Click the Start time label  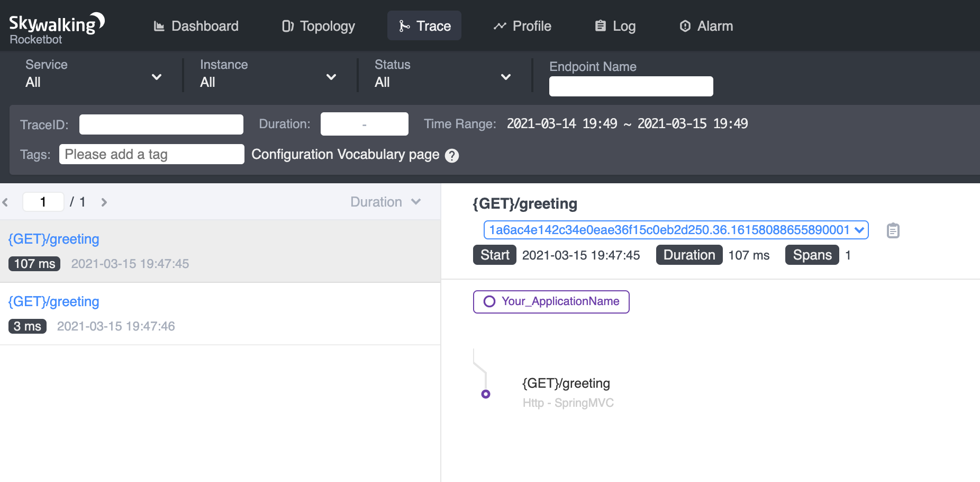(x=495, y=255)
